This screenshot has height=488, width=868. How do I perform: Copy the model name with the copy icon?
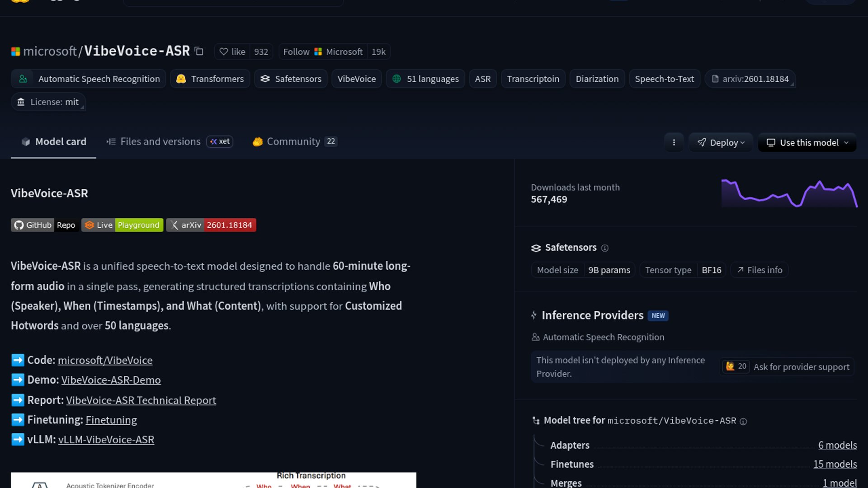click(x=199, y=51)
